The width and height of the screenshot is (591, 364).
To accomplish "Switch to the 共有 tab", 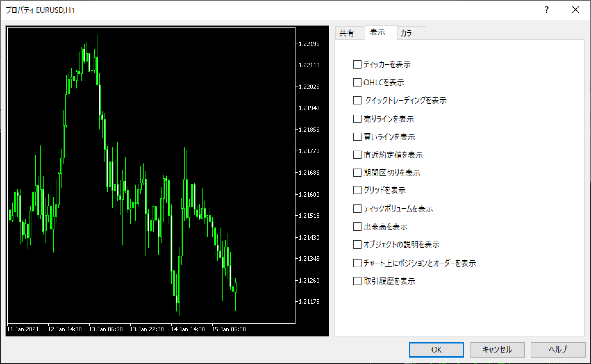I will [x=349, y=33].
